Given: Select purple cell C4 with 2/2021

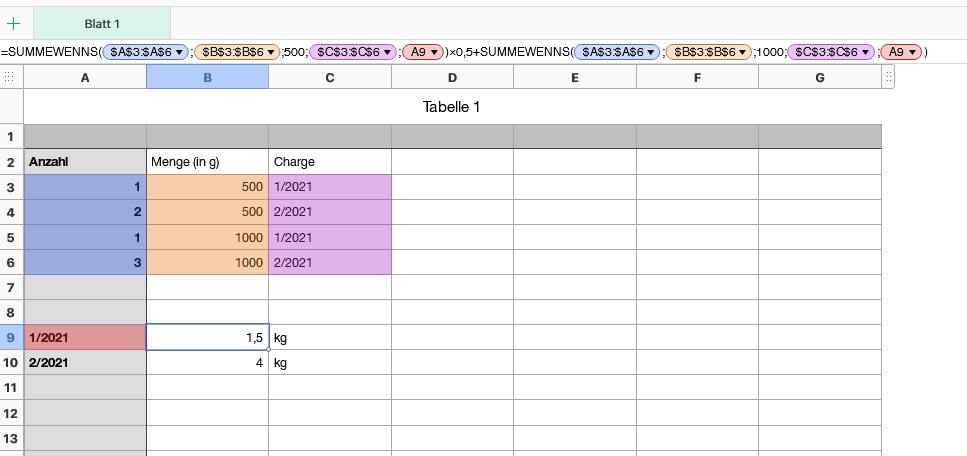Looking at the screenshot, I should pyautogui.click(x=330, y=212).
